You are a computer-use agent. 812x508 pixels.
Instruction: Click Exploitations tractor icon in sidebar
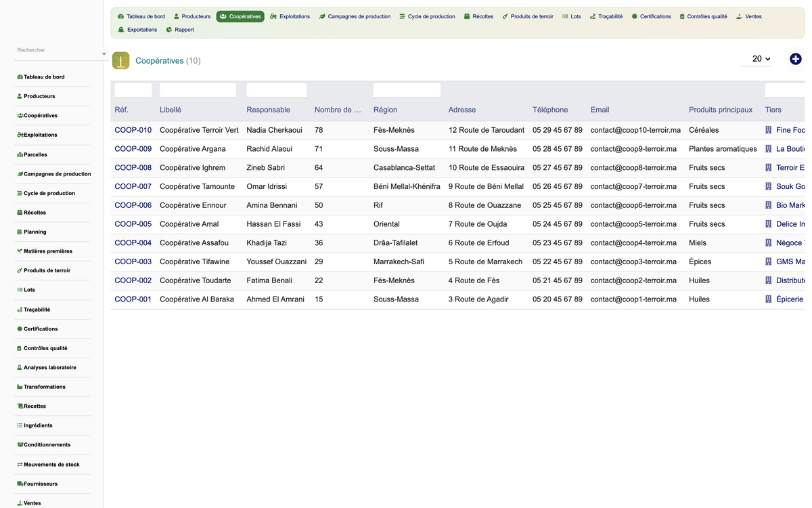pos(20,135)
